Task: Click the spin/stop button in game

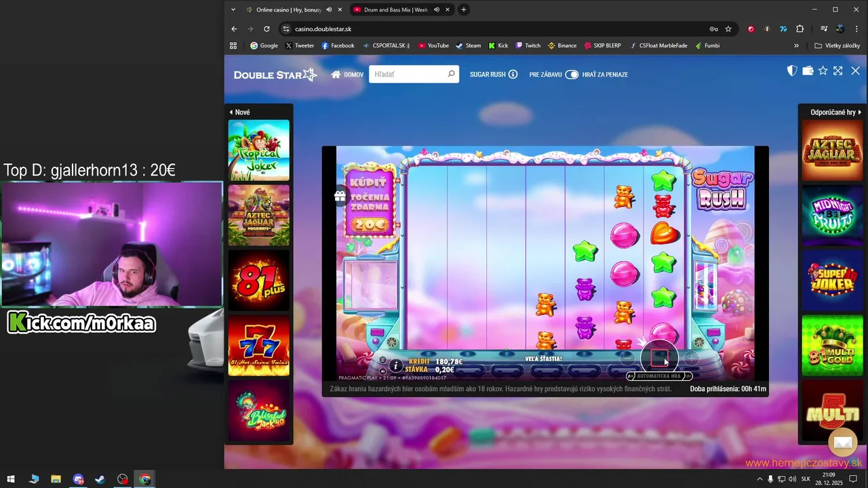Action: click(659, 357)
